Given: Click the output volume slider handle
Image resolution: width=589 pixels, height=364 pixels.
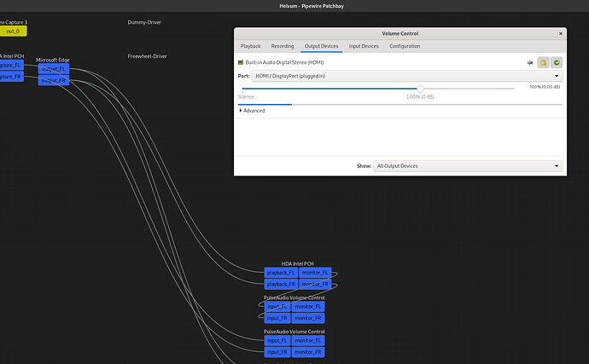Looking at the screenshot, I should click(420, 89).
